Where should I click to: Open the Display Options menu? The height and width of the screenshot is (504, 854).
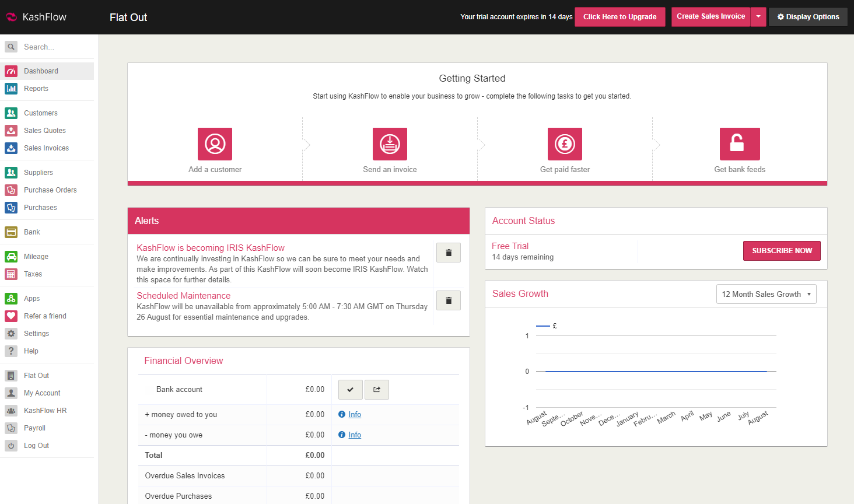click(808, 17)
